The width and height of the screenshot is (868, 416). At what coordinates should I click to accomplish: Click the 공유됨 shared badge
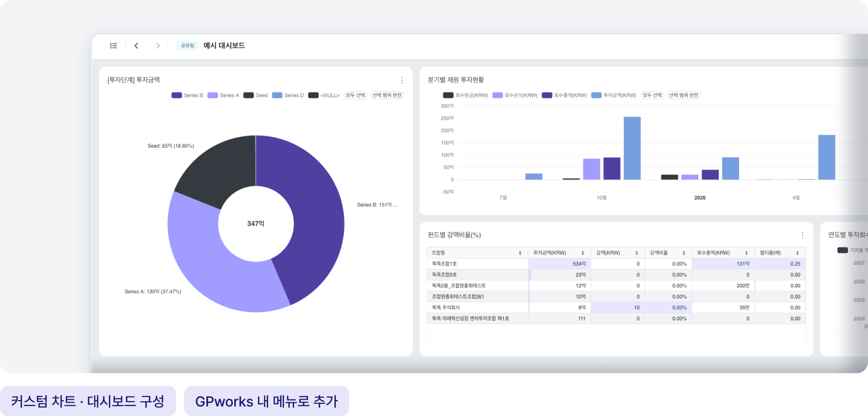187,46
